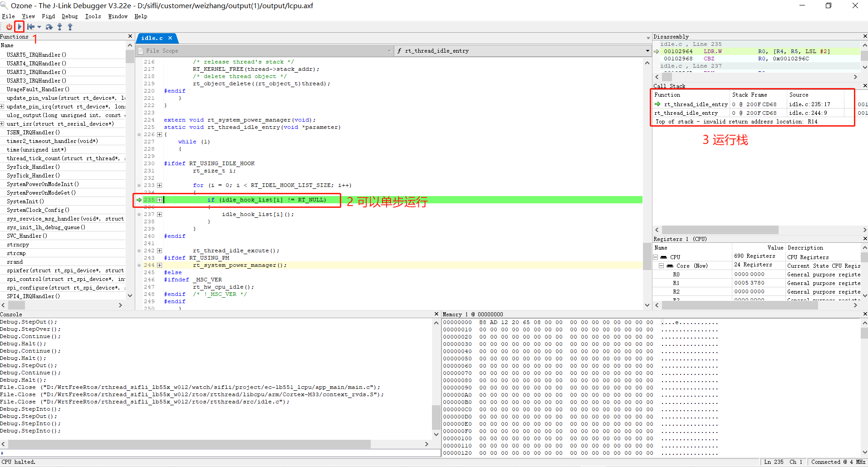Click the Step Out up-arrow icon
The height and width of the screenshot is (467, 868).
70,27
